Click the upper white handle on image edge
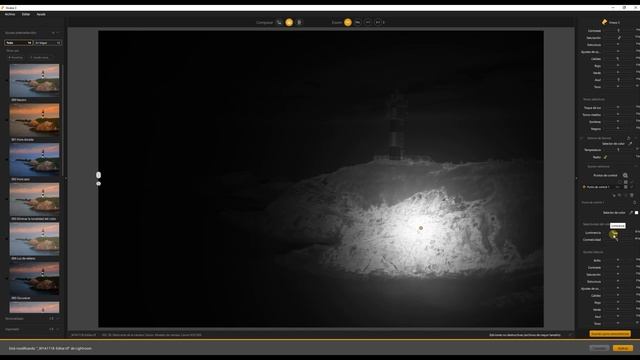The width and height of the screenshot is (640, 360). coord(98,175)
